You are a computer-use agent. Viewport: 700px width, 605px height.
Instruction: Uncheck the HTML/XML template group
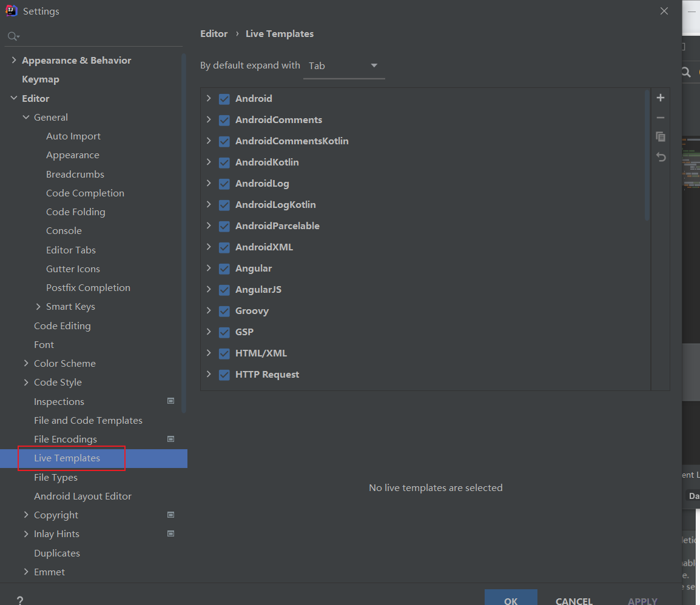tap(224, 353)
